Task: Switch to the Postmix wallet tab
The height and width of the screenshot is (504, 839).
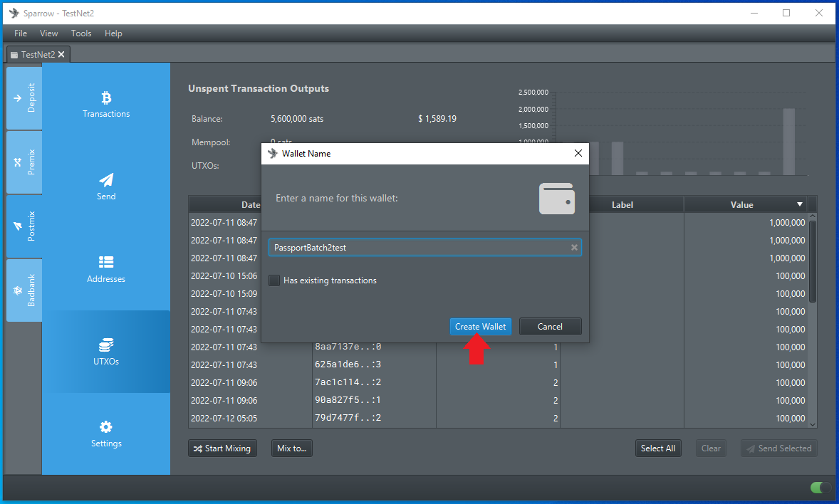Action: [x=24, y=226]
